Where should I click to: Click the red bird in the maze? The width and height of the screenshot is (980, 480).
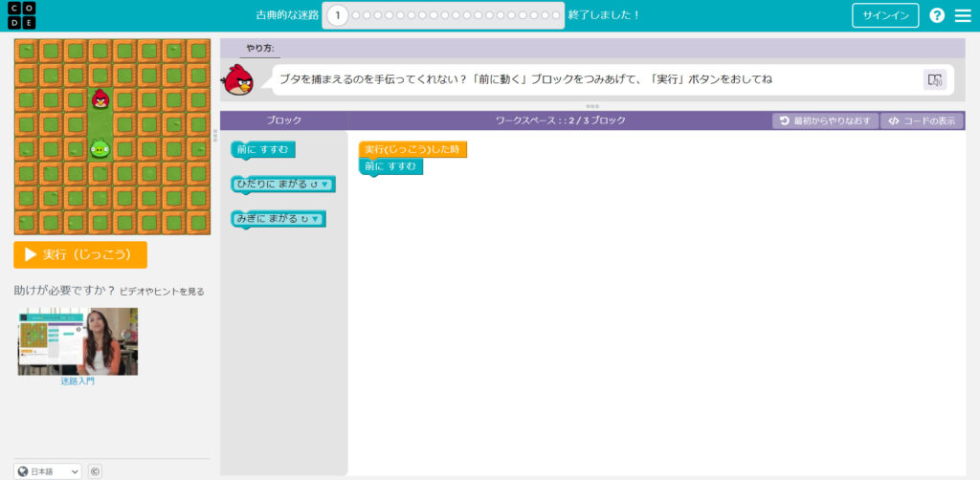point(100,98)
